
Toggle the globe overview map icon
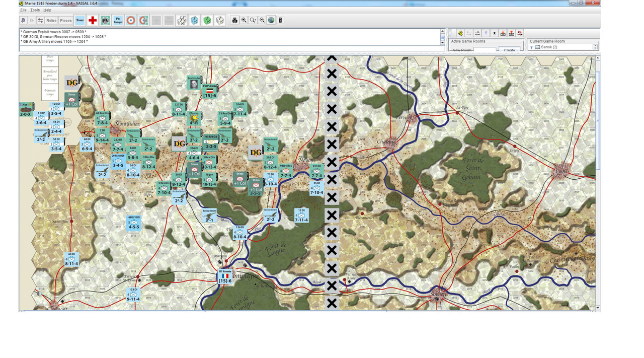(271, 20)
